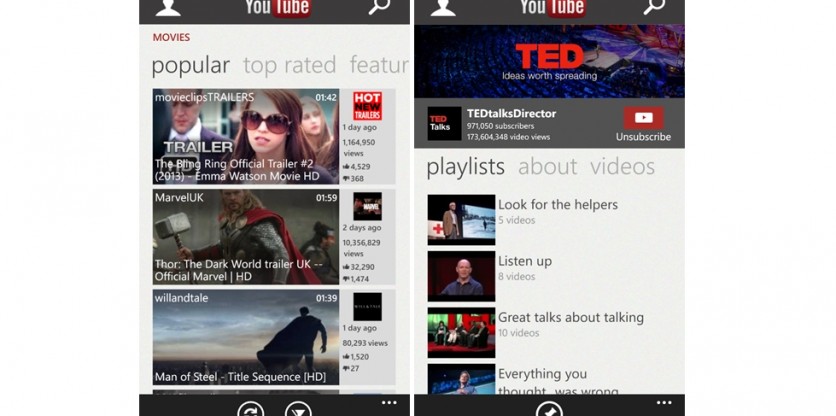The width and height of the screenshot is (836, 416).
Task: Tap the filter funnel icon on Movies screen
Action: pyautogui.click(x=298, y=410)
